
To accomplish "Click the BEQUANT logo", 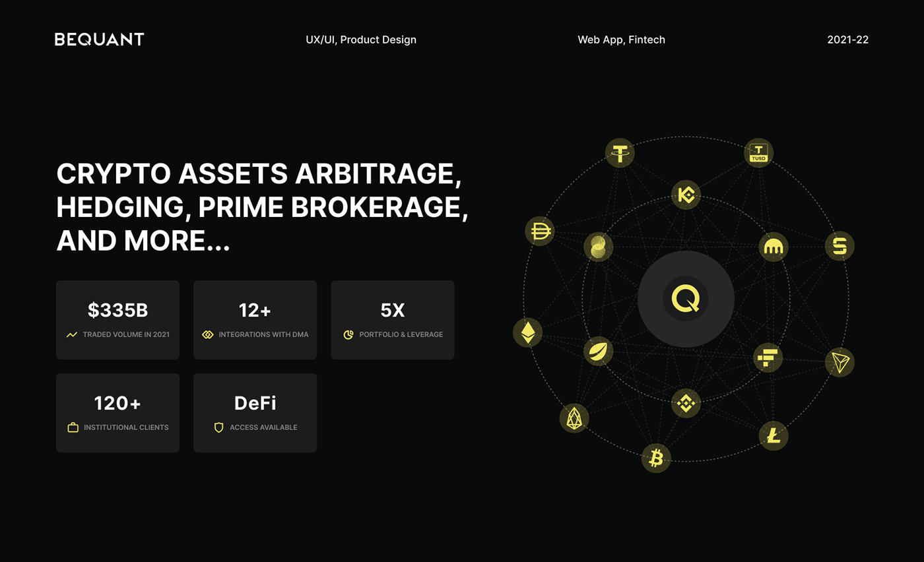I will coord(99,40).
